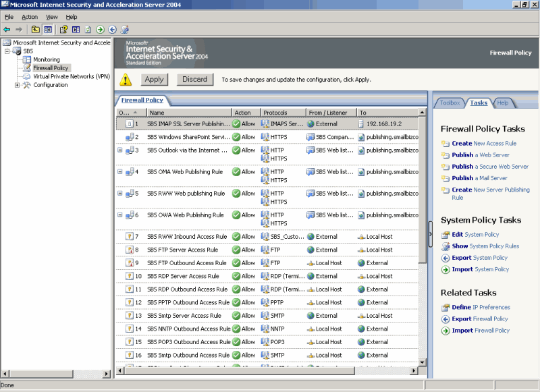
Task: Click the system policy rules toolbar icon
Action: [125, 30]
